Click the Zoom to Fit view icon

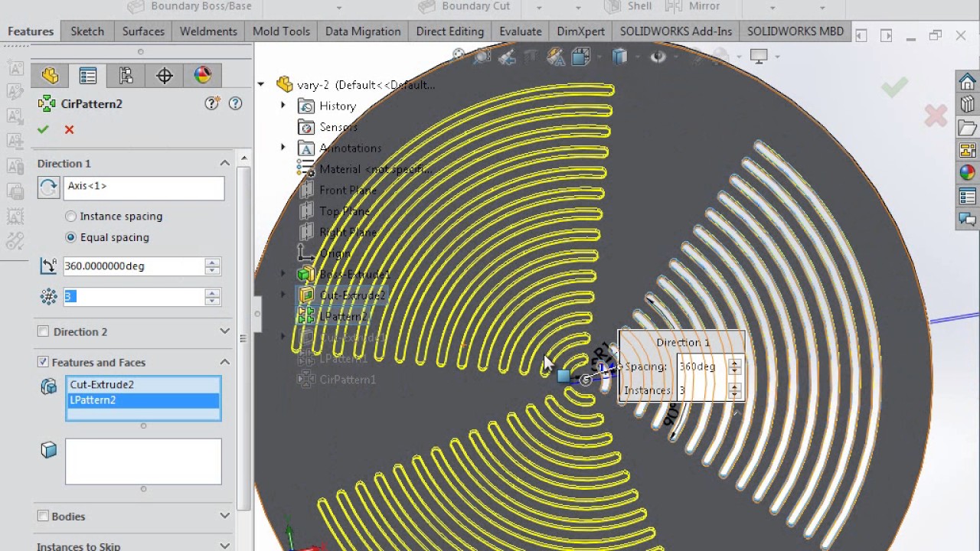click(x=459, y=55)
